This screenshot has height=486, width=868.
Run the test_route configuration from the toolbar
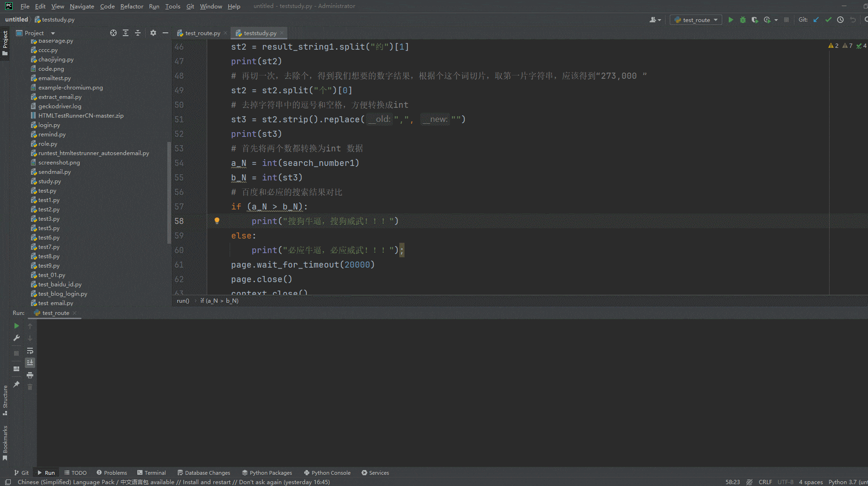[x=731, y=20]
